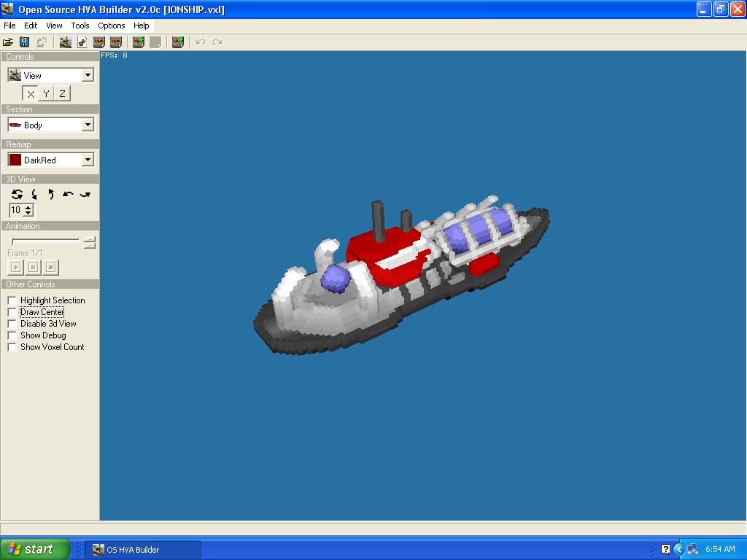This screenshot has width=747, height=560.
Task: Click the Y axis button
Action: point(46,93)
